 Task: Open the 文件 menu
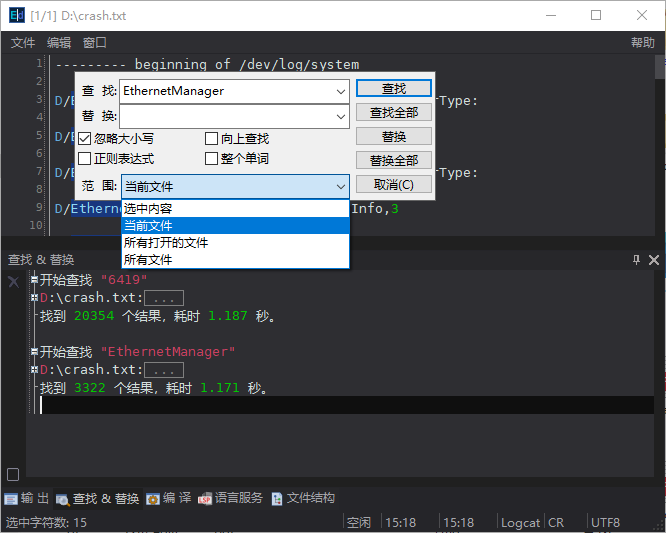point(23,42)
